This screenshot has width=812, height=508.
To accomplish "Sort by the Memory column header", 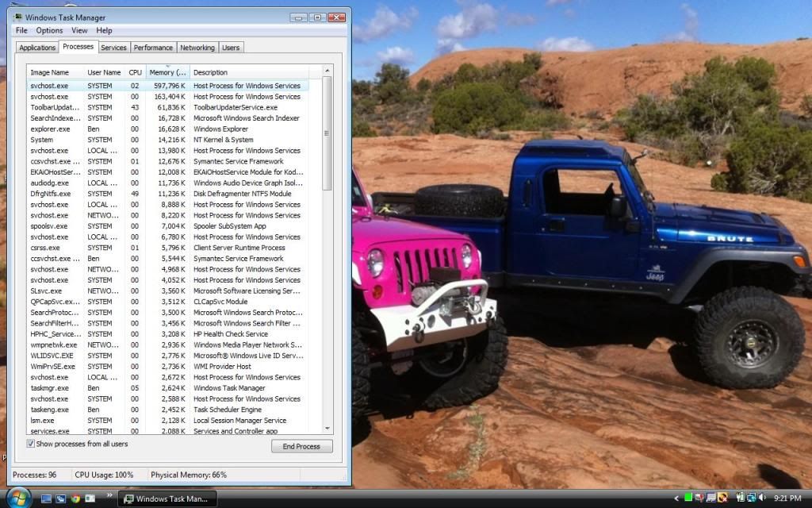I will (168, 72).
